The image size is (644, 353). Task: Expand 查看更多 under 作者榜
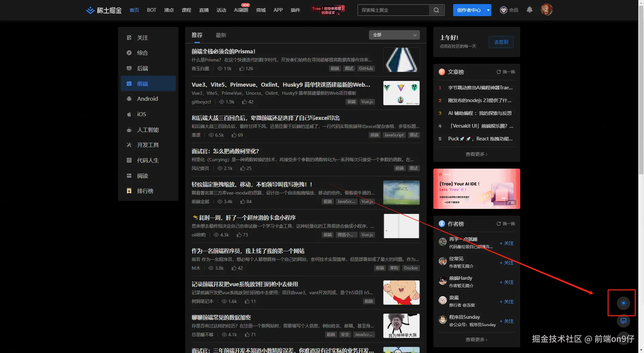point(476,340)
